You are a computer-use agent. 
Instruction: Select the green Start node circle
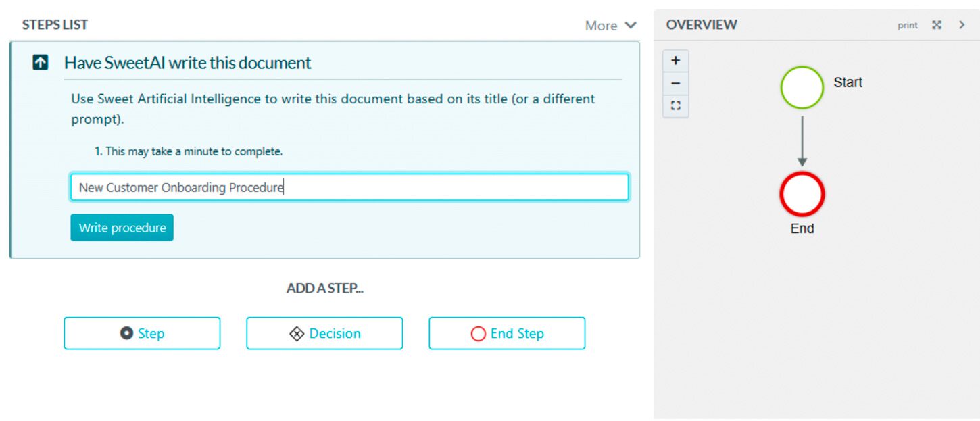(802, 87)
